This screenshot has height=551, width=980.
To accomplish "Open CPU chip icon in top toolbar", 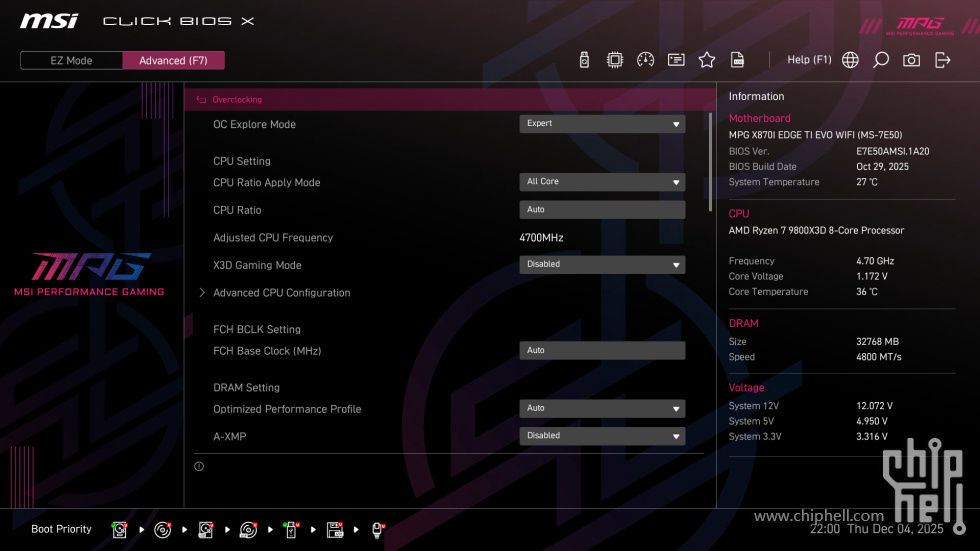I will (x=615, y=60).
